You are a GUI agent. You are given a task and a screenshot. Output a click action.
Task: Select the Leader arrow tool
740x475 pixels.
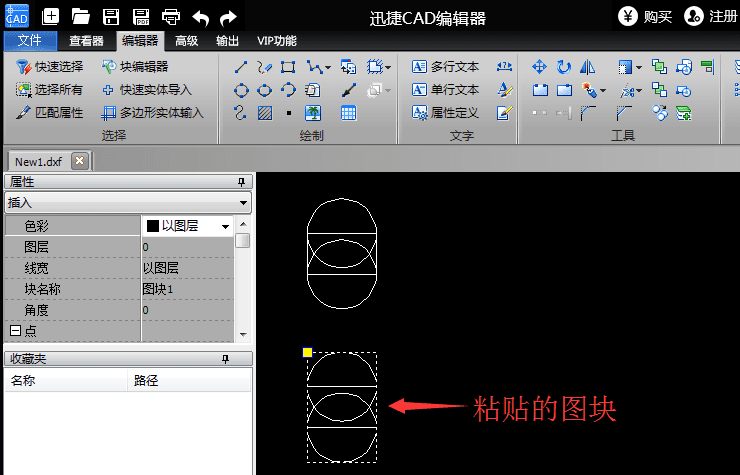[349, 90]
